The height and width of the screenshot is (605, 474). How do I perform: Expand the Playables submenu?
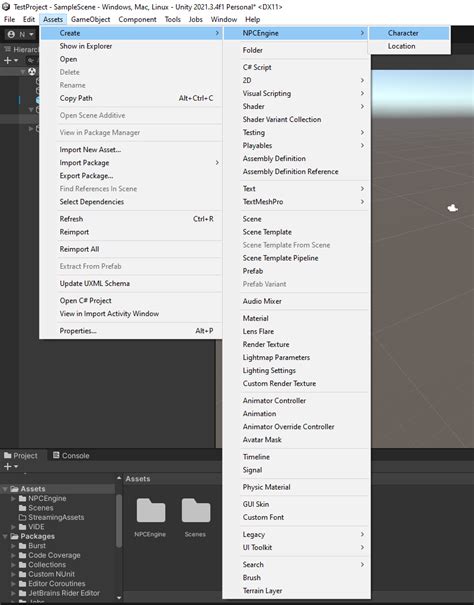(x=296, y=145)
